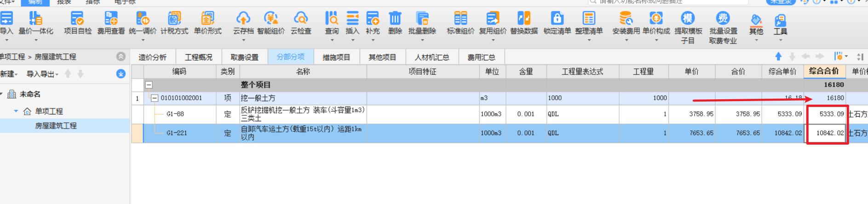Select 房屋建筑工程 in project tree
This screenshot has width=868, height=204.
[56, 125]
